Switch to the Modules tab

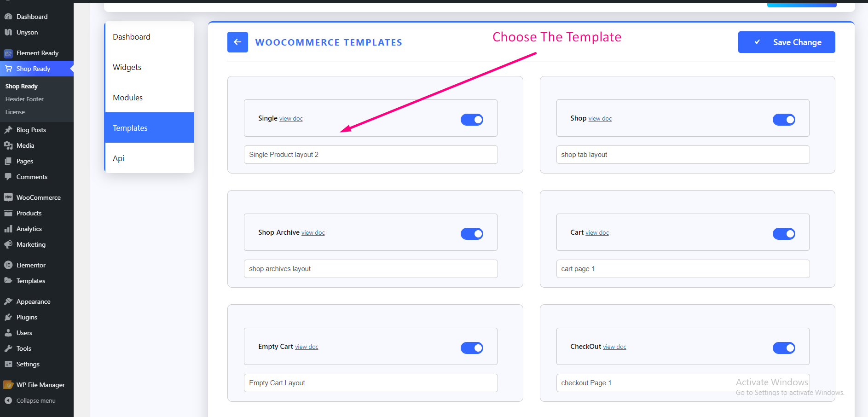point(128,98)
